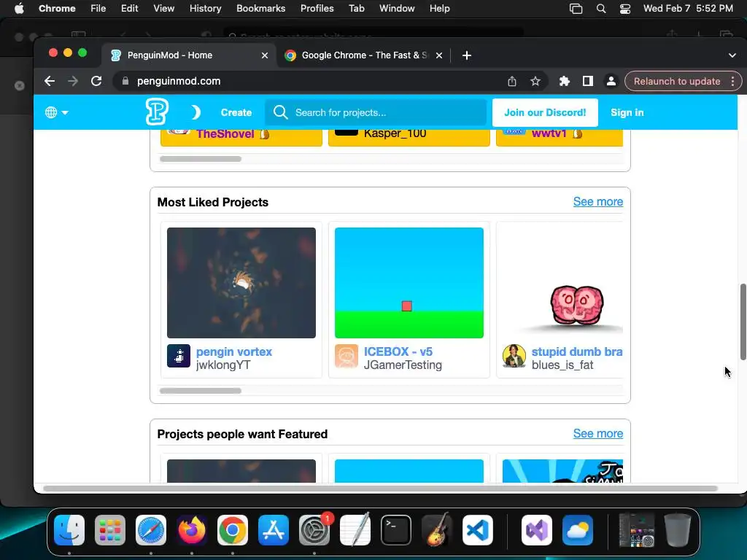
Task: Click the browser window bottom horizontal scrollbar
Action: 380,488
